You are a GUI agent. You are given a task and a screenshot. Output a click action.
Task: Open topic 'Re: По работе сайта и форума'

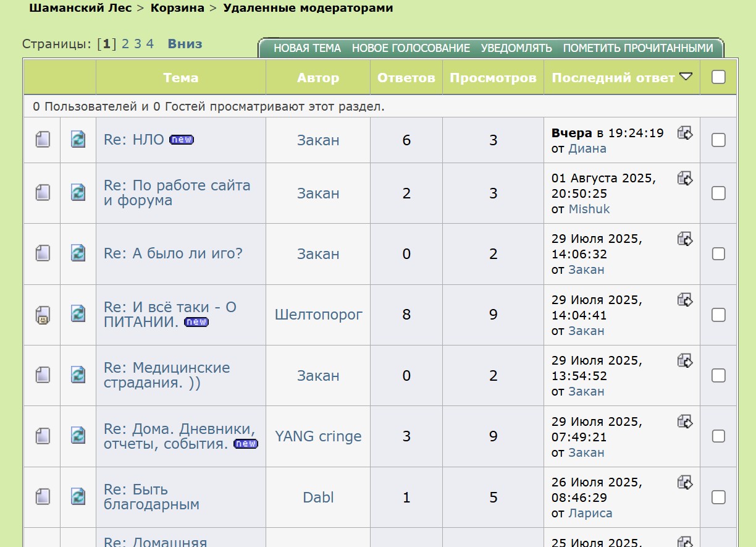point(177,193)
